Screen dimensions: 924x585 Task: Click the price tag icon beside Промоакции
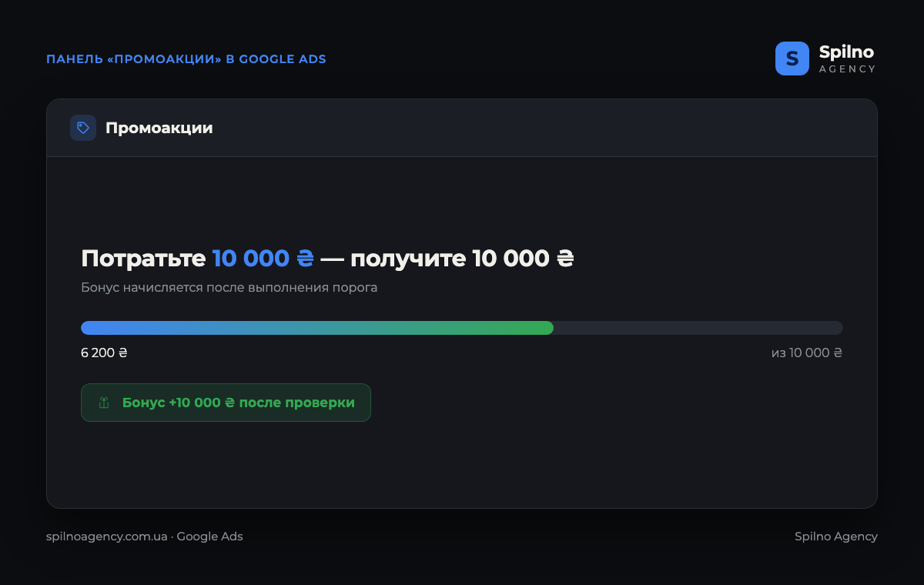click(x=83, y=128)
